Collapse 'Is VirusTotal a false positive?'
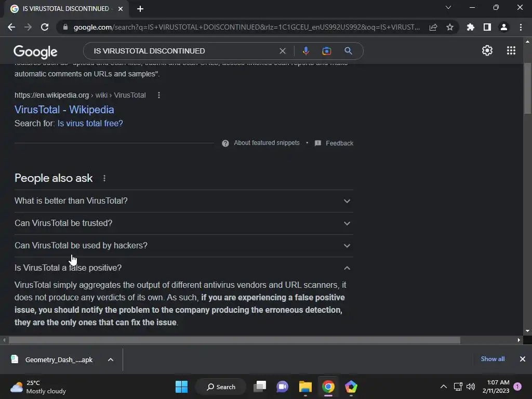 click(x=184, y=268)
